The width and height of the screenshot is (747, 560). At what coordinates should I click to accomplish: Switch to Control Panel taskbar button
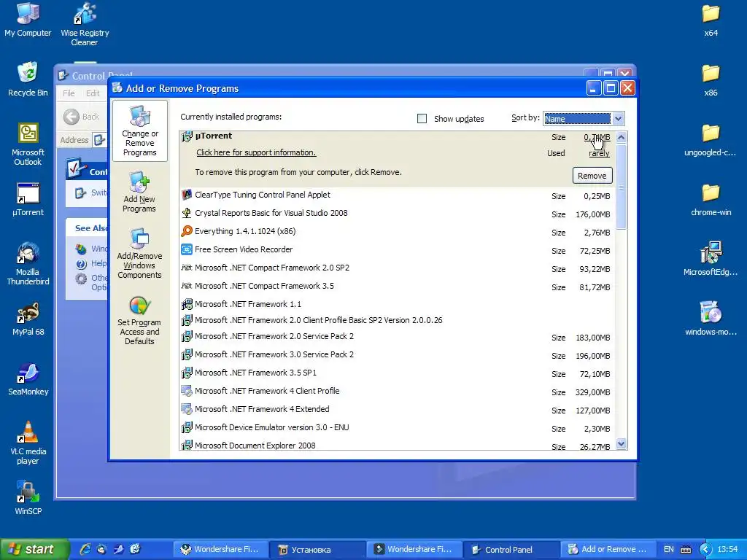pos(511,550)
